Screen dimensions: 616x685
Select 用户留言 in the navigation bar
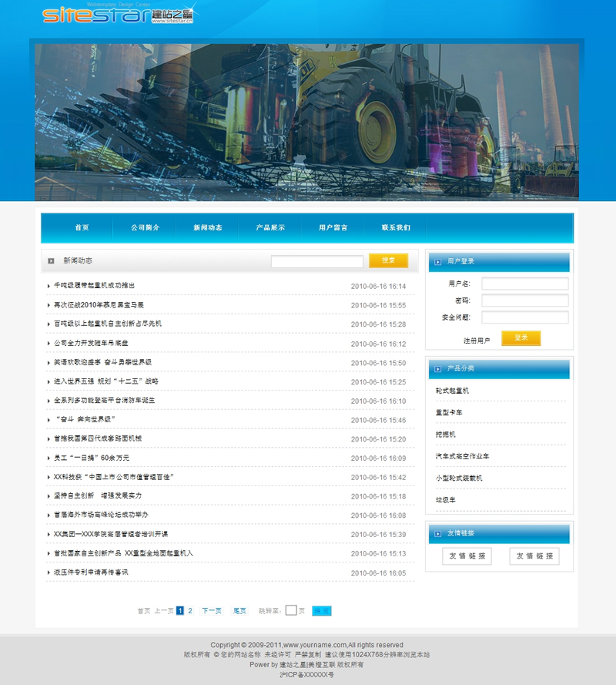(x=333, y=228)
